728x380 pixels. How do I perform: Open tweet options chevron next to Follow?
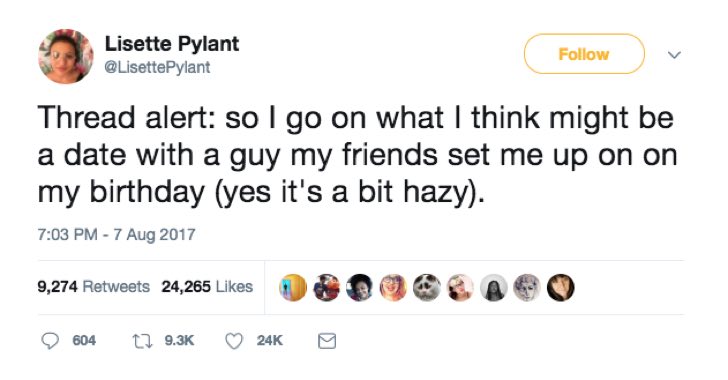(x=674, y=55)
